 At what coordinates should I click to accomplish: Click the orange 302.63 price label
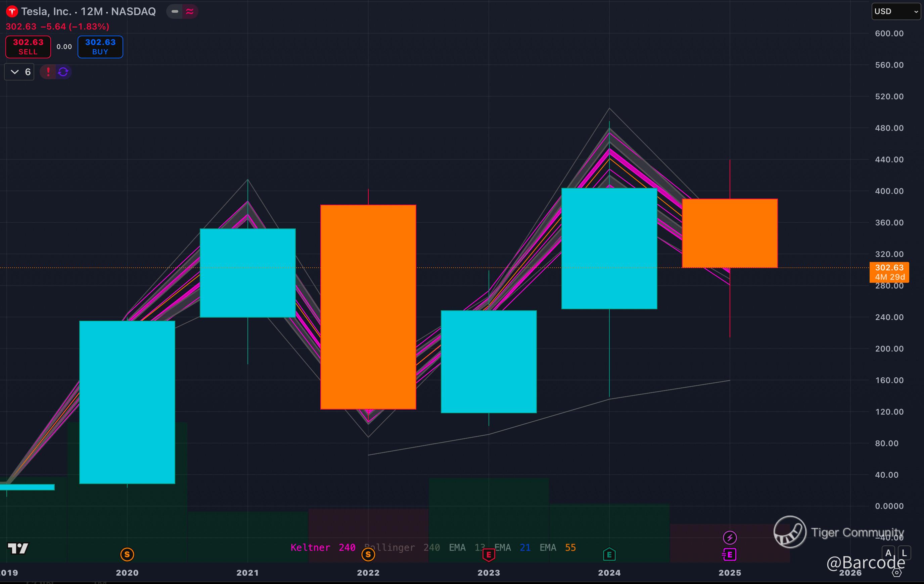[x=889, y=268]
